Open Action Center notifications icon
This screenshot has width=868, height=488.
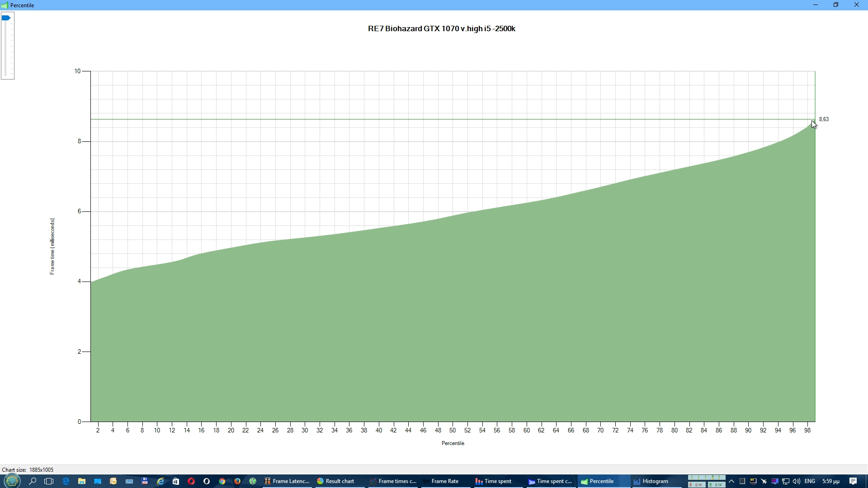[x=853, y=481]
